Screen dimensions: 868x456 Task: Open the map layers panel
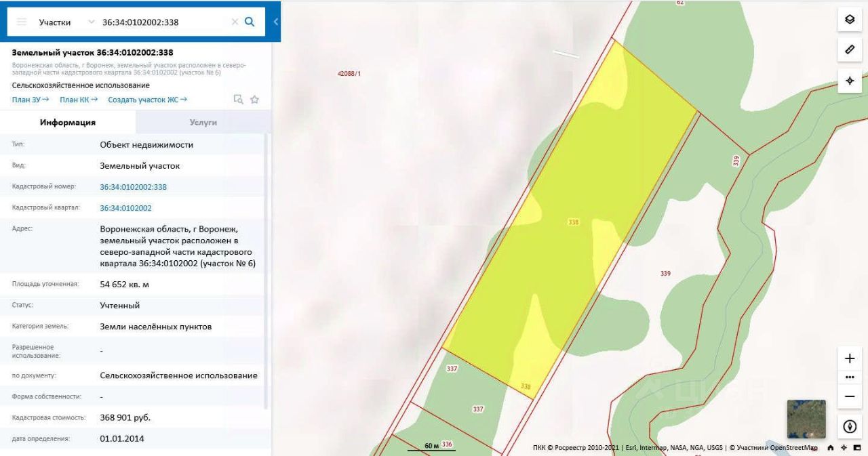point(850,20)
